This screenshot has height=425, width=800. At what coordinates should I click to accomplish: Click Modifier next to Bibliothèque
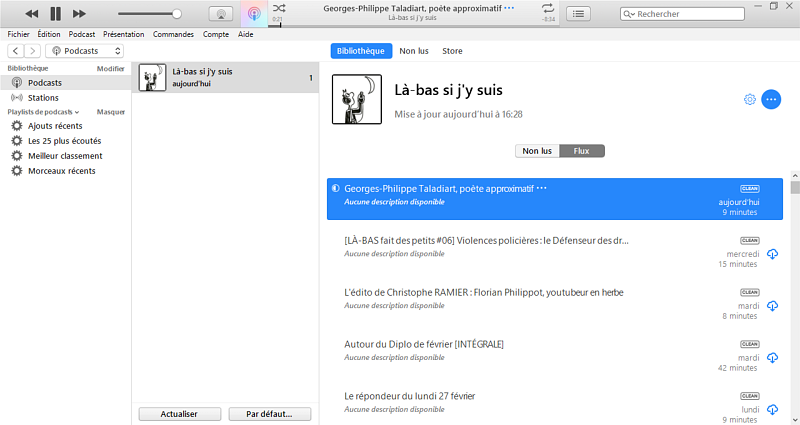(111, 68)
